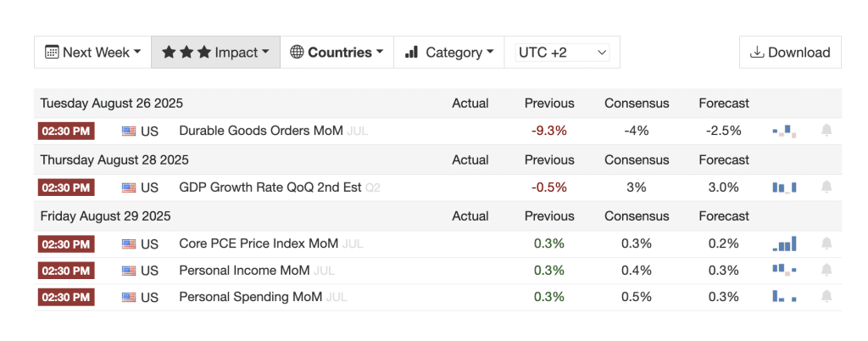The width and height of the screenshot is (868, 341).
Task: Open the Next Week date range dropdown
Action: pos(92,53)
